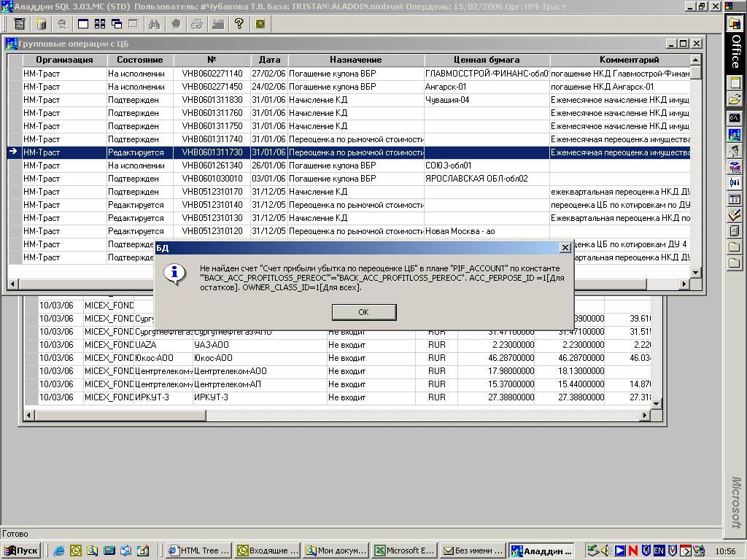Click Центртелеком-АП cell in lower table
The width and height of the screenshot is (747, 560).
pos(260,384)
